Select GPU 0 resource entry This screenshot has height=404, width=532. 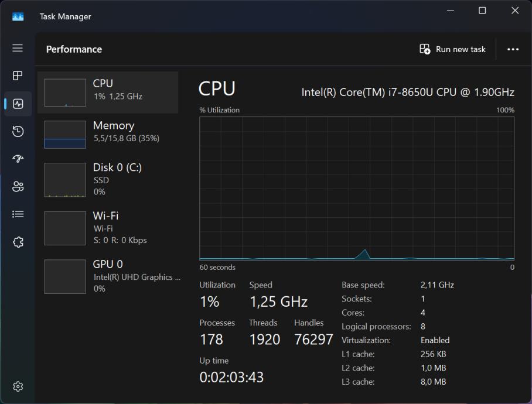pyautogui.click(x=108, y=276)
